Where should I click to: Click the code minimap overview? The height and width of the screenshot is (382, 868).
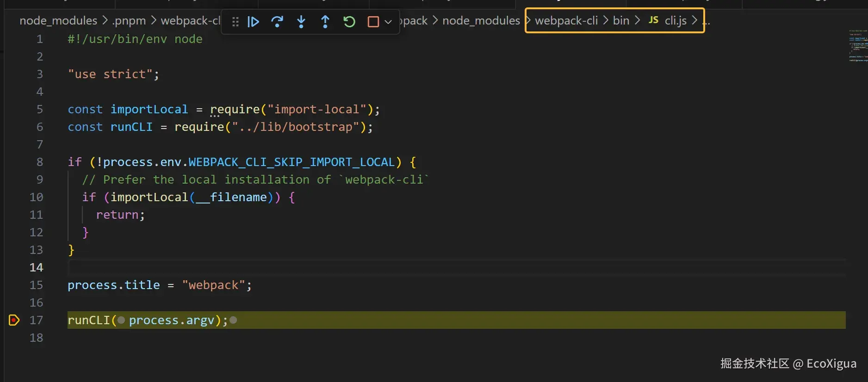coord(857,46)
